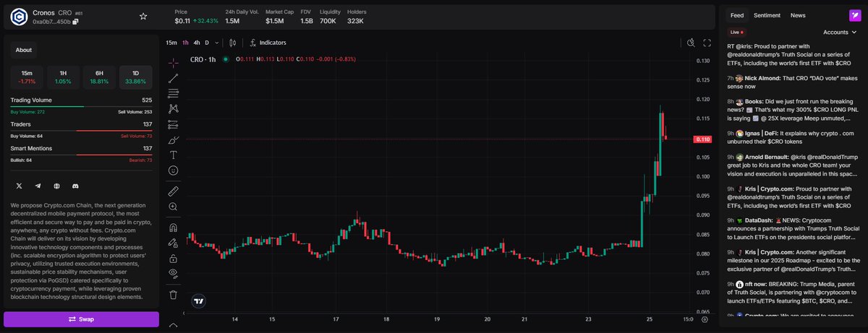Expand the chart timeframe dropdown arrow

pyautogui.click(x=216, y=43)
